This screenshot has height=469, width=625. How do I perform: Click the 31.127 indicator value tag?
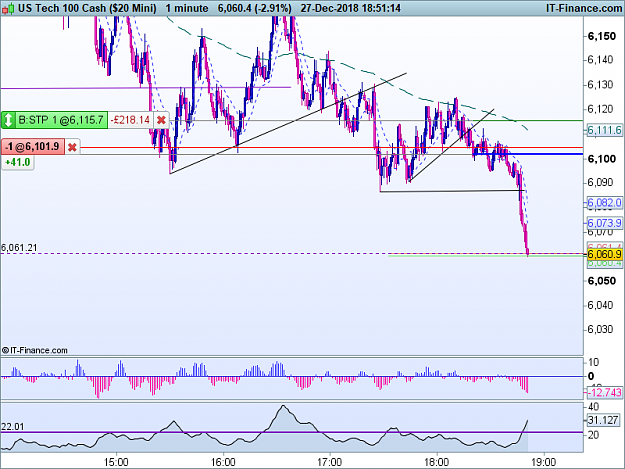click(x=603, y=420)
